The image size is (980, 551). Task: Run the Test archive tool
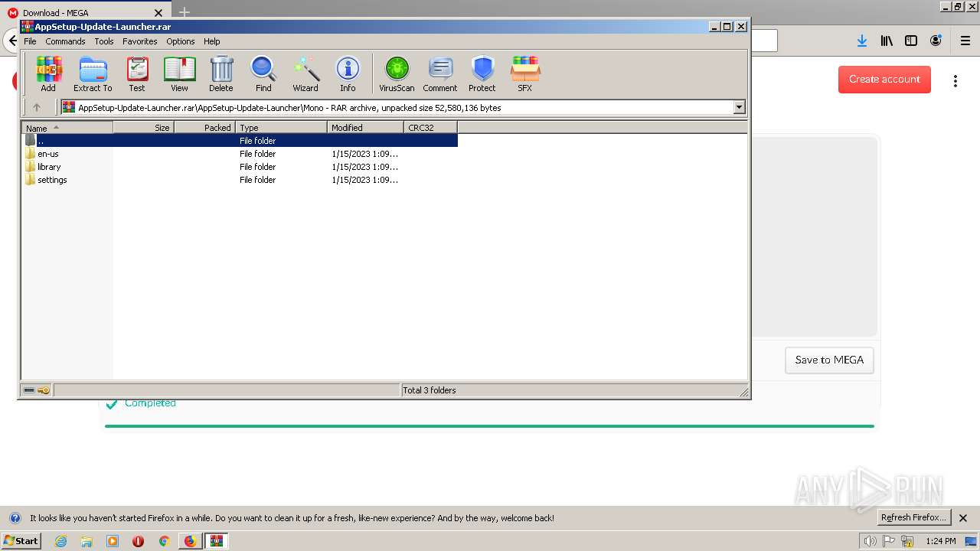137,74
